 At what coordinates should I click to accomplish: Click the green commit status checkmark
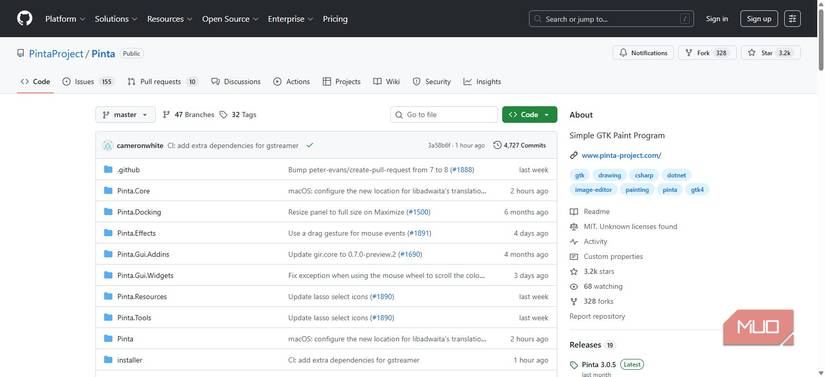(x=309, y=145)
